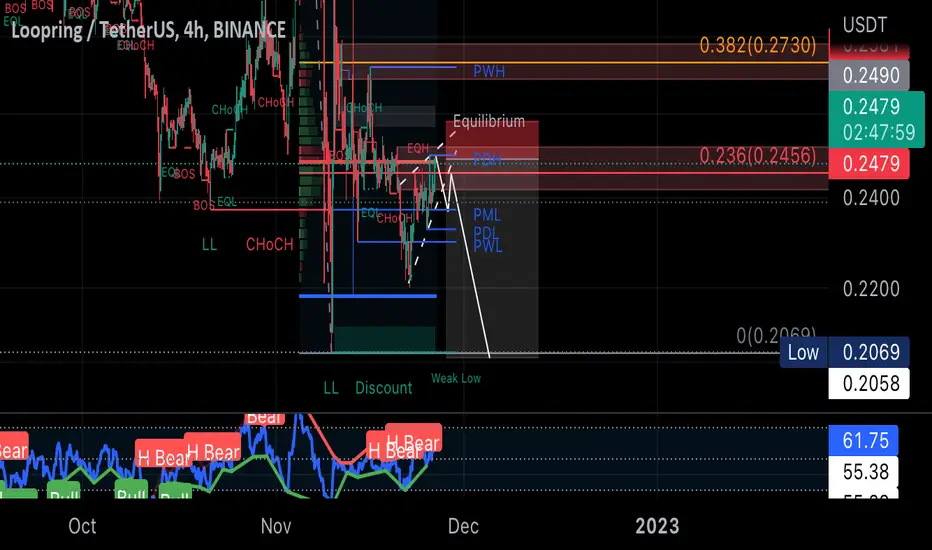Click the Low tag beside 0.2069
Screen dimensions: 932x550
pos(803,352)
